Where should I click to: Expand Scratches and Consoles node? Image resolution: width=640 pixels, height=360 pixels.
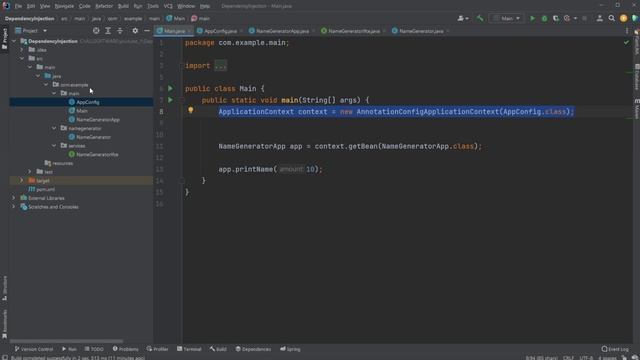(14, 207)
